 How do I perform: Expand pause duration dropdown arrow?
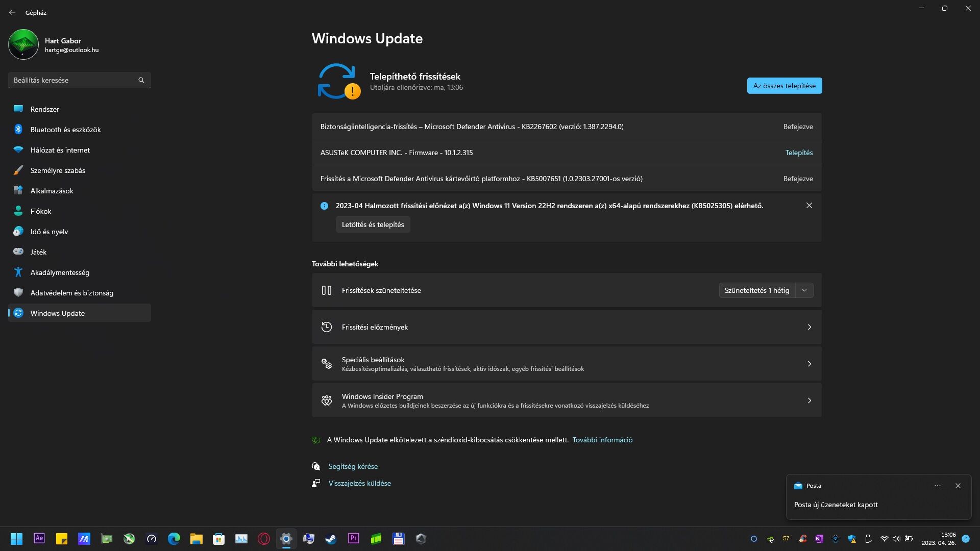(x=804, y=290)
